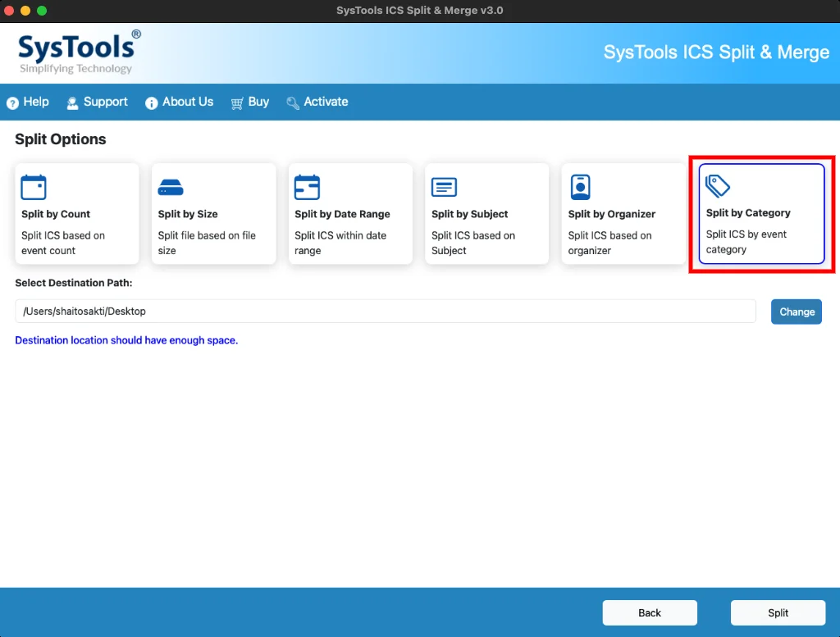Viewport: 840px width, 637px height.
Task: Select the 'Split by Date Range' title text
Action: 342,214
